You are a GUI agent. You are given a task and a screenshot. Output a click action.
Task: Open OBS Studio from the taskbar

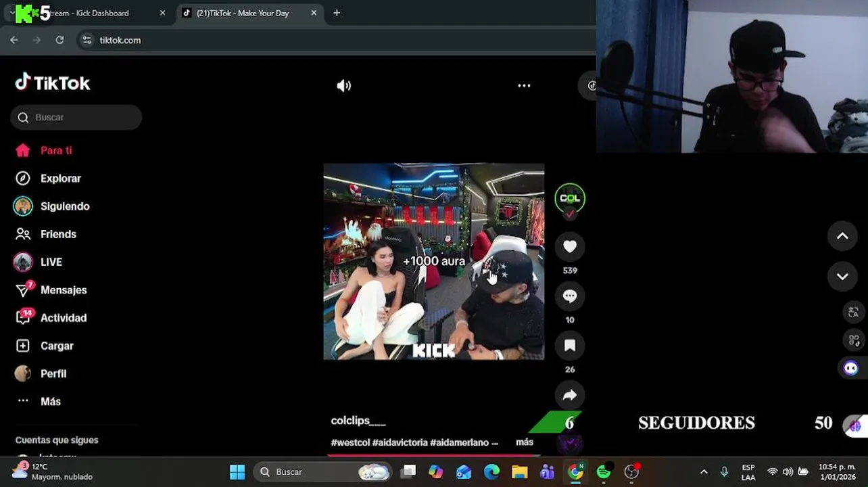pos(631,472)
